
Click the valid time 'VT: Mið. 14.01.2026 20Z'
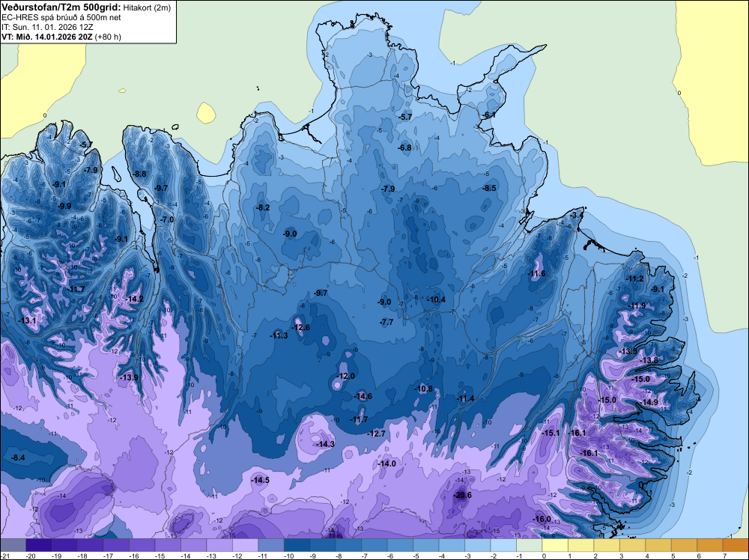pos(47,37)
